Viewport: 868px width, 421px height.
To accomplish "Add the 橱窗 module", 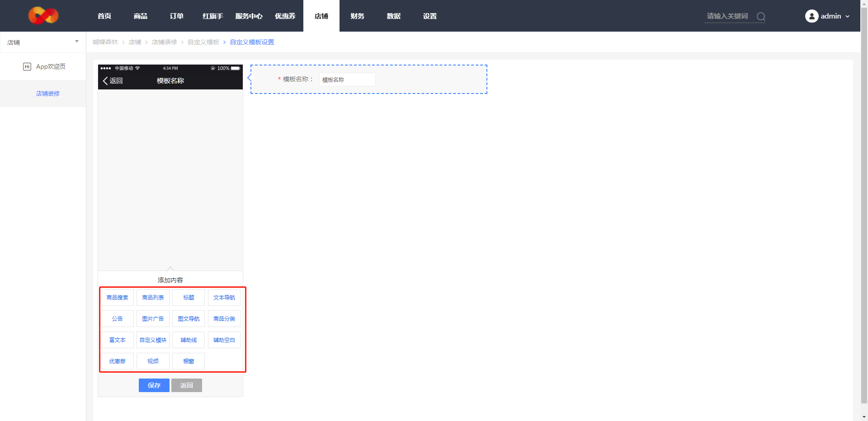I will [189, 361].
